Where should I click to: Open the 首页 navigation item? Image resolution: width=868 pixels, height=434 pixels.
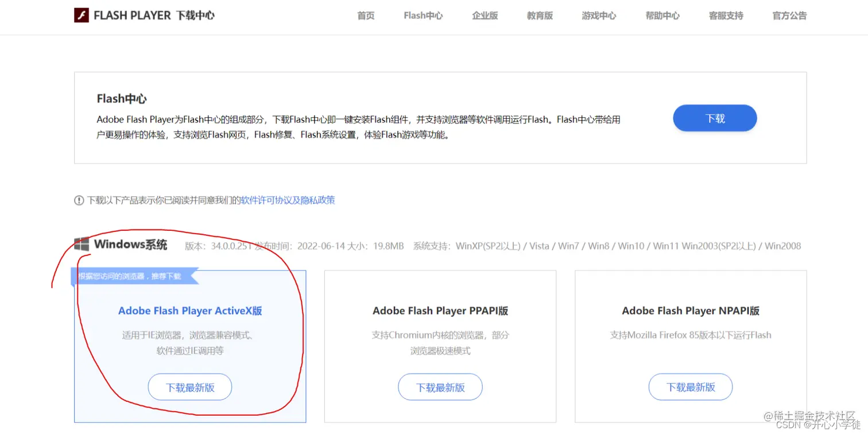[x=366, y=15]
